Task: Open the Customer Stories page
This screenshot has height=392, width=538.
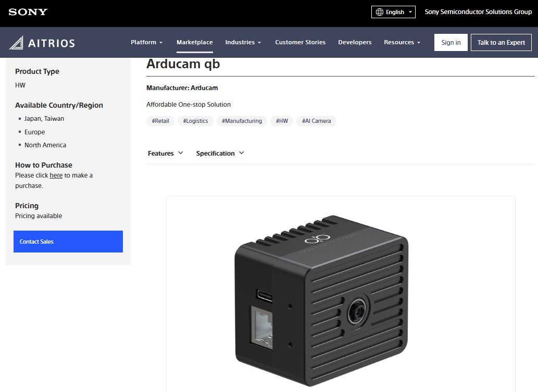Action: 300,42
